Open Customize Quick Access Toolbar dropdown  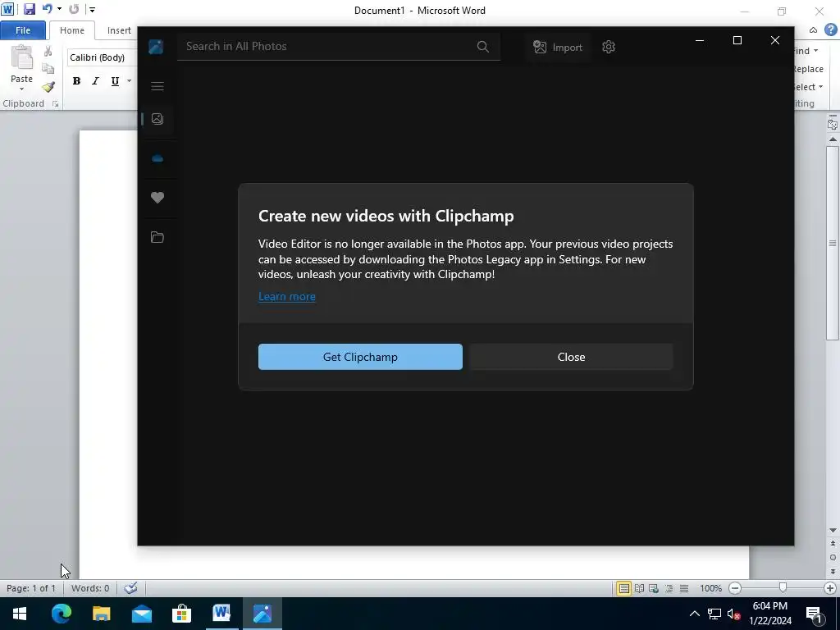pyautogui.click(x=92, y=10)
